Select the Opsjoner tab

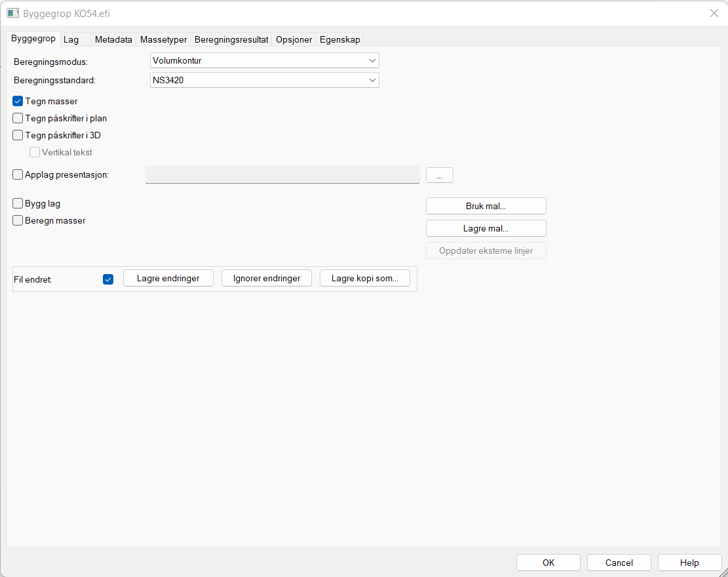pyautogui.click(x=294, y=40)
